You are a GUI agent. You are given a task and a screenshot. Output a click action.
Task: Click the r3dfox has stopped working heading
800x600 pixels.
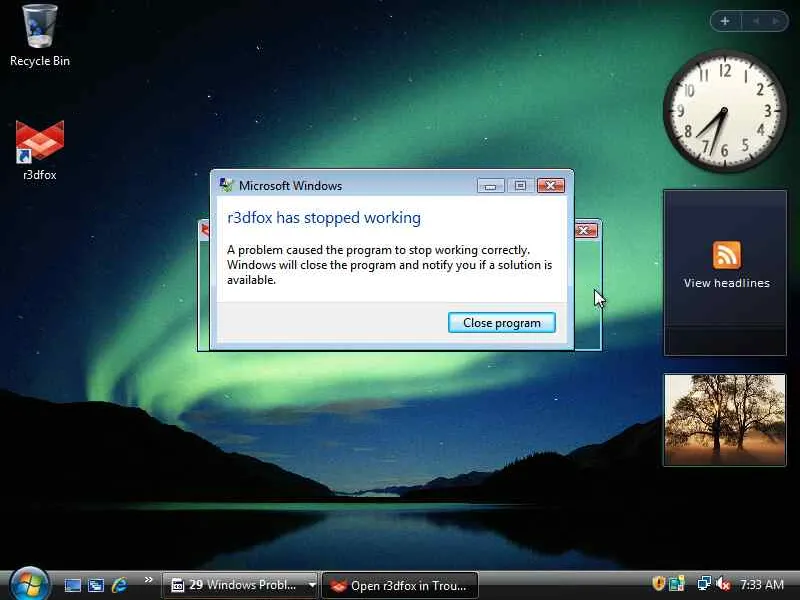(324, 218)
